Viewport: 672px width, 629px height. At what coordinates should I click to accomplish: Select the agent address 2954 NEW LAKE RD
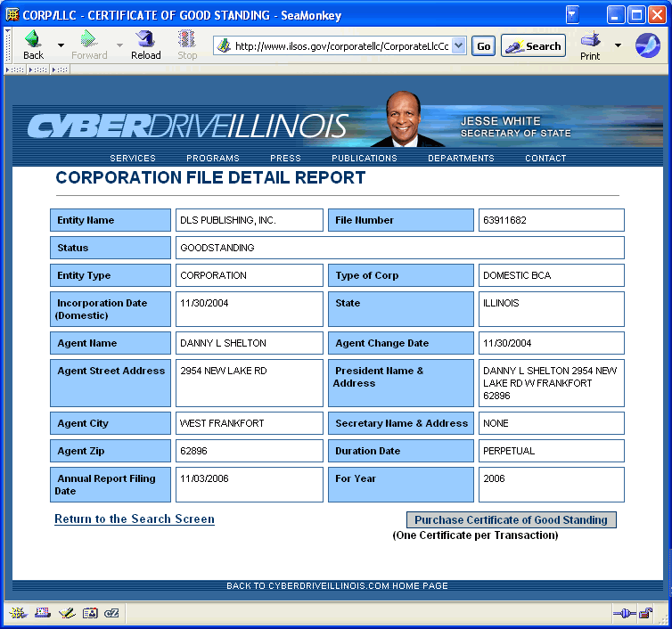pos(224,371)
